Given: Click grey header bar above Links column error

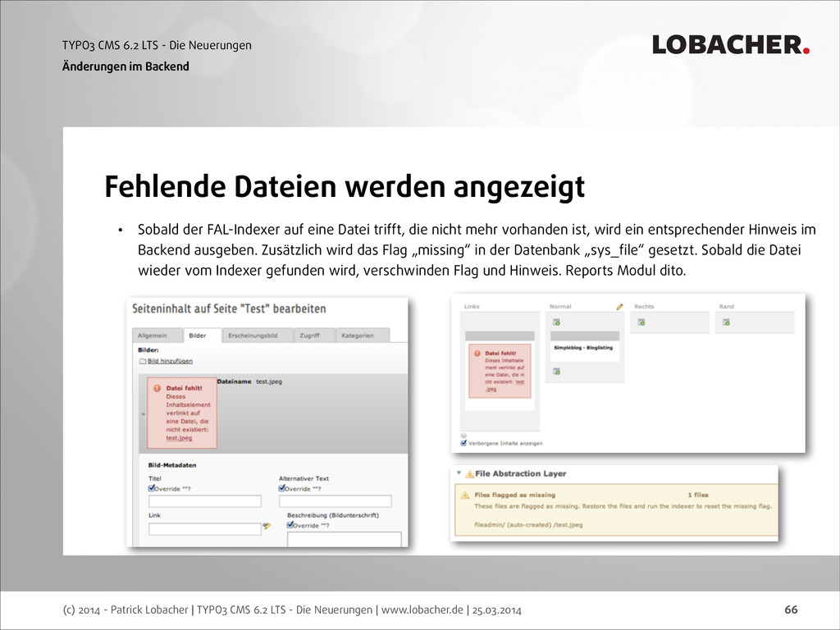Looking at the screenshot, I should [x=500, y=336].
